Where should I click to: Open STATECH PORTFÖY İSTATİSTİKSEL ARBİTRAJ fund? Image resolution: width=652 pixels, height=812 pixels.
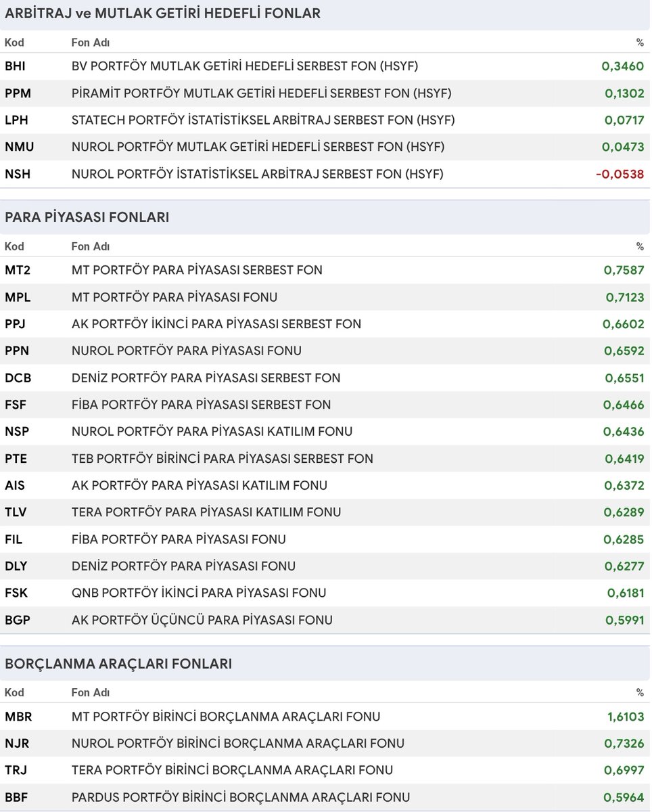tap(263, 120)
